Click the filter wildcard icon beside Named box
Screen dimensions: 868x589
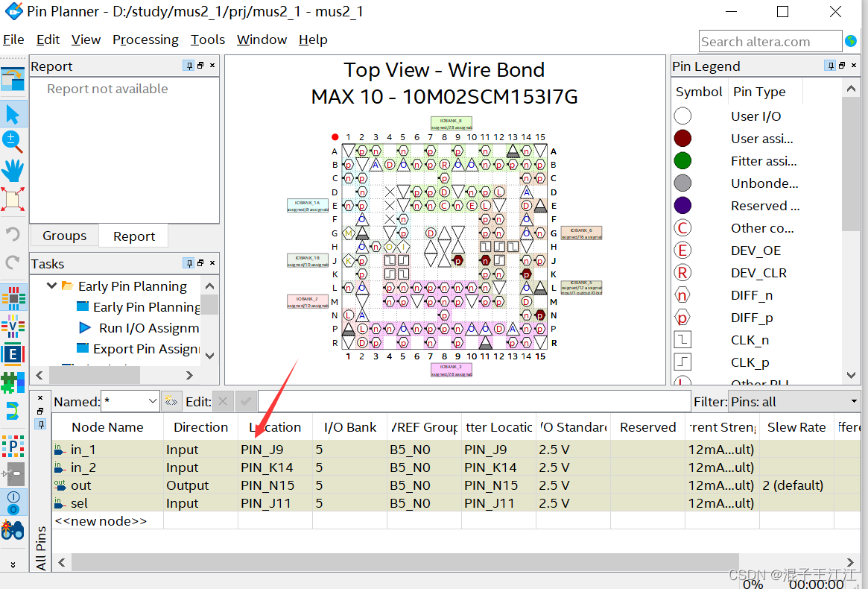point(171,401)
